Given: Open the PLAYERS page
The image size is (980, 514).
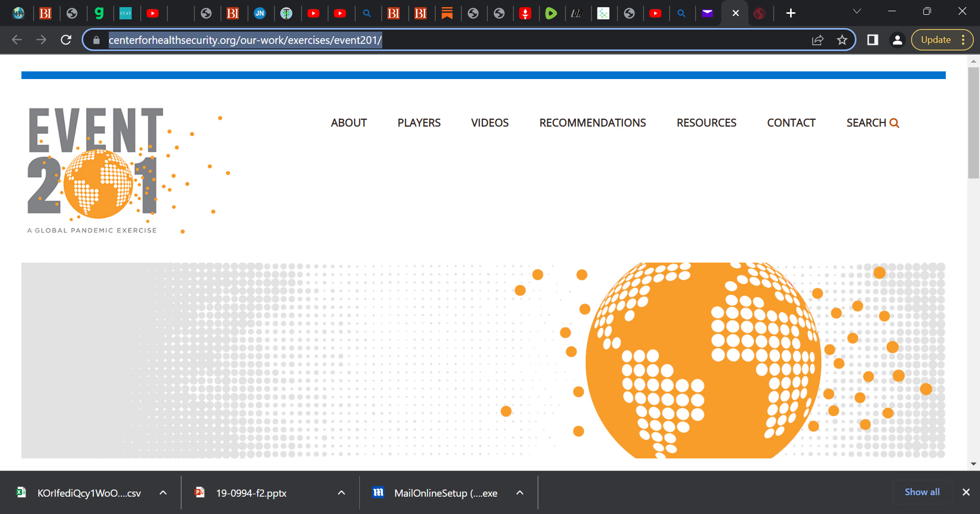Looking at the screenshot, I should click(x=419, y=123).
